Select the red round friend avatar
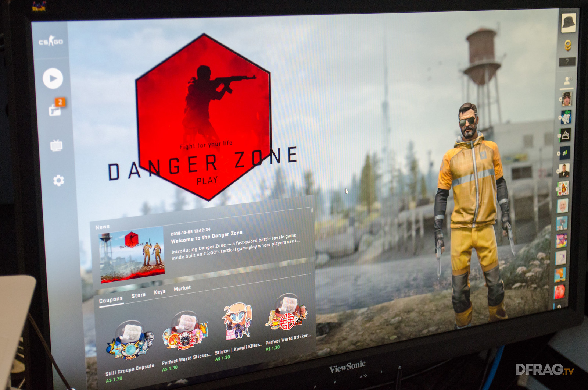Image resolution: width=588 pixels, height=390 pixels. click(559, 292)
